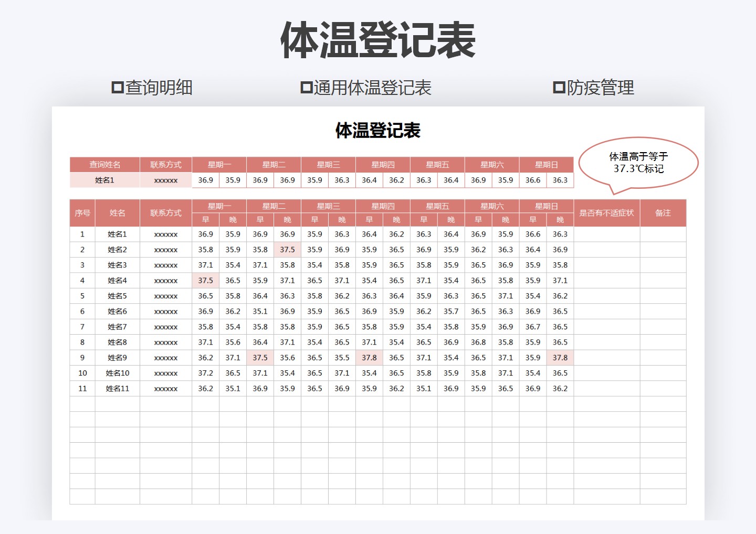This screenshot has width=756, height=534.
Task: Select the 星期一 column header in query table
Action: pos(219,164)
